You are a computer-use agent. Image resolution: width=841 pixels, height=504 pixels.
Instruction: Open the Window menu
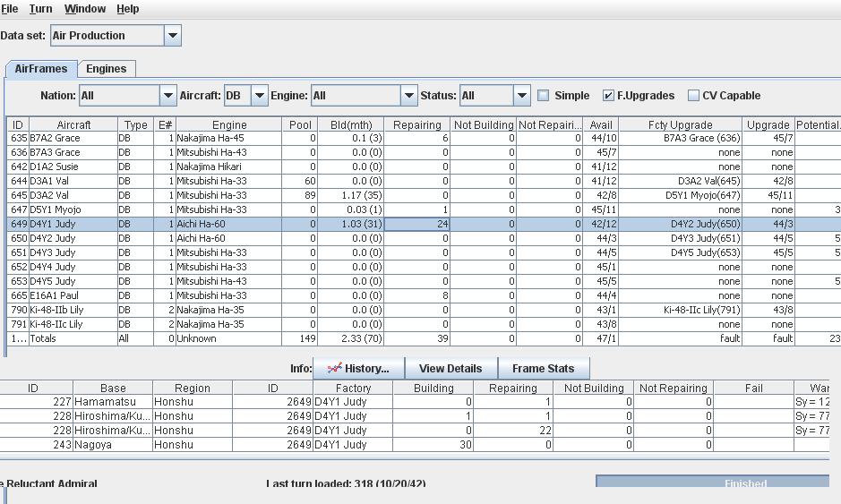(x=85, y=9)
